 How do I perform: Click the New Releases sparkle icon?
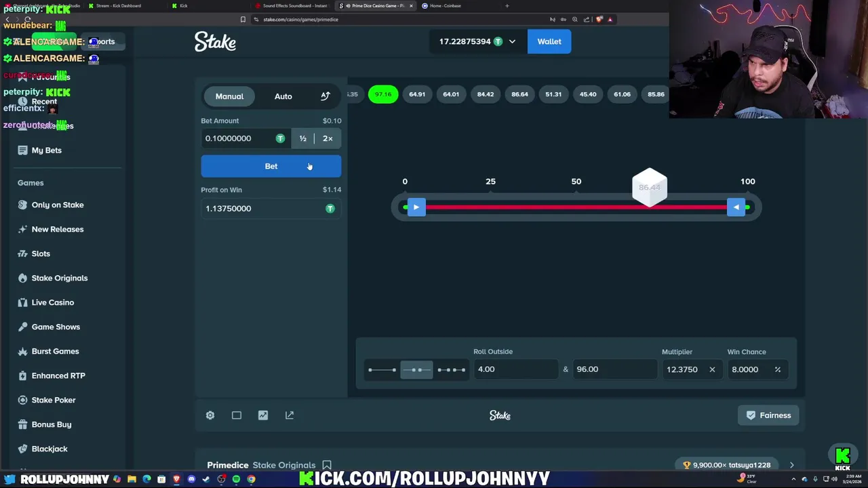22,229
